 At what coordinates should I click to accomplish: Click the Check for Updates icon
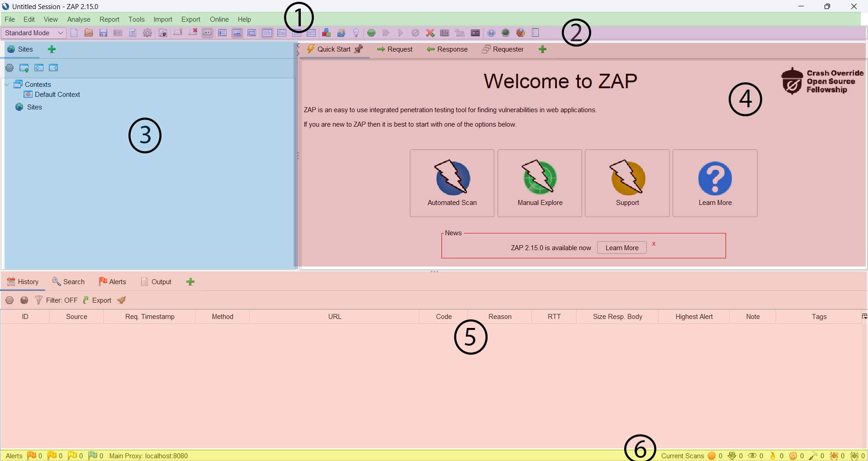pos(341,33)
